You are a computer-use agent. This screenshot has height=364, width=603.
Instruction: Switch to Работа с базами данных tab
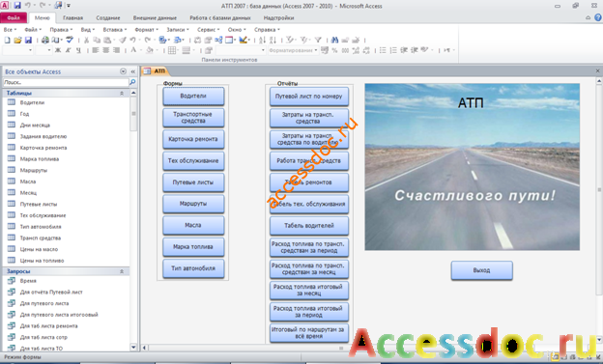click(220, 17)
